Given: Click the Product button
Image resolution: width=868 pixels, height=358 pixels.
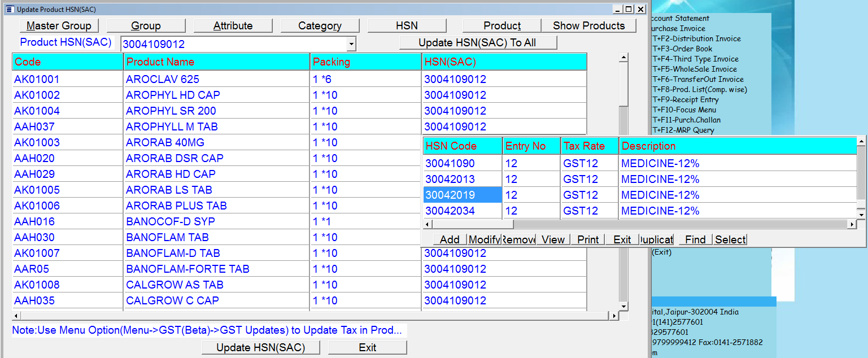Looking at the screenshot, I should point(501,25).
